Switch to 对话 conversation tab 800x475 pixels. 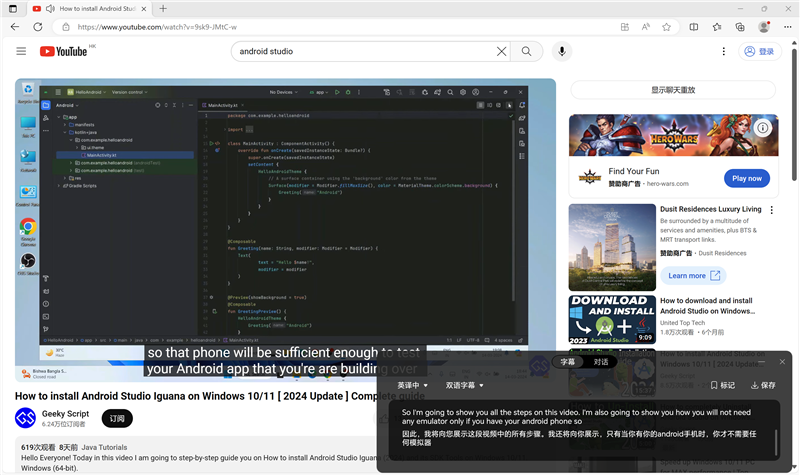(x=601, y=362)
